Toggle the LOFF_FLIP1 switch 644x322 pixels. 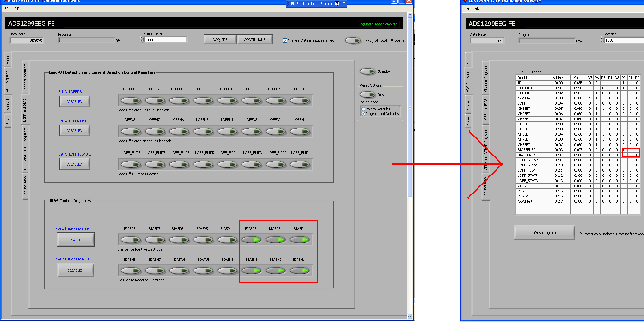(x=300, y=164)
